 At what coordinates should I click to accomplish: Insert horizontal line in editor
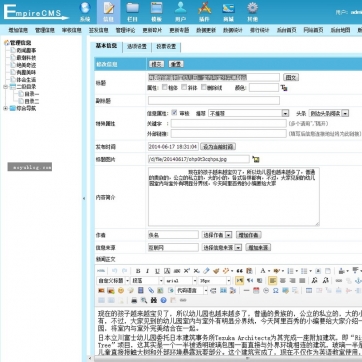246,291
